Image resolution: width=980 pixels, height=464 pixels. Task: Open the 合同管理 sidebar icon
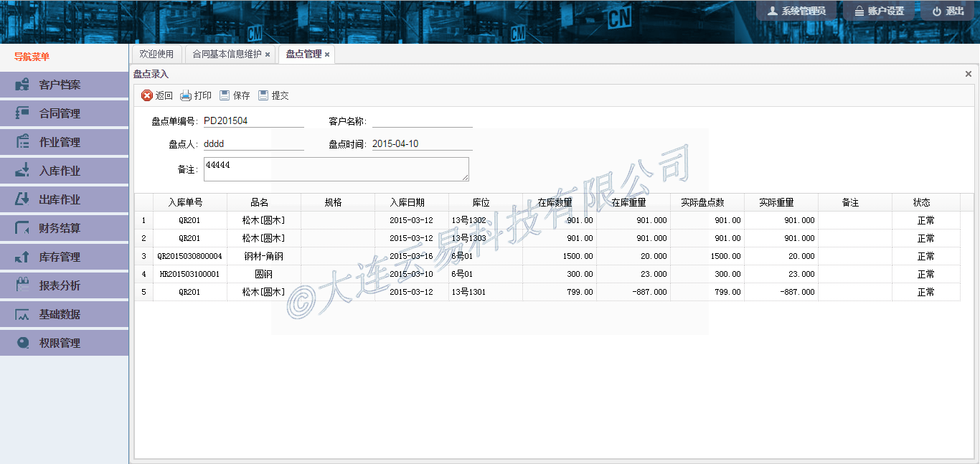pos(22,113)
